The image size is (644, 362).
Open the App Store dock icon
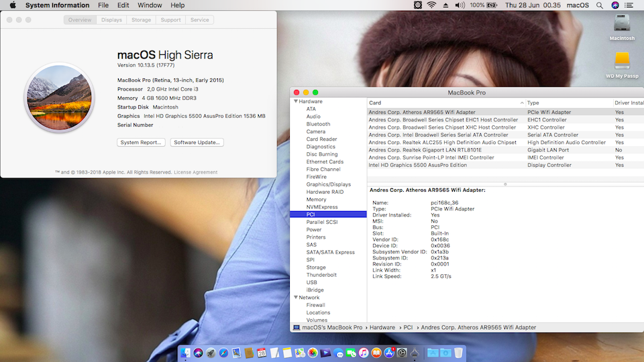389,353
